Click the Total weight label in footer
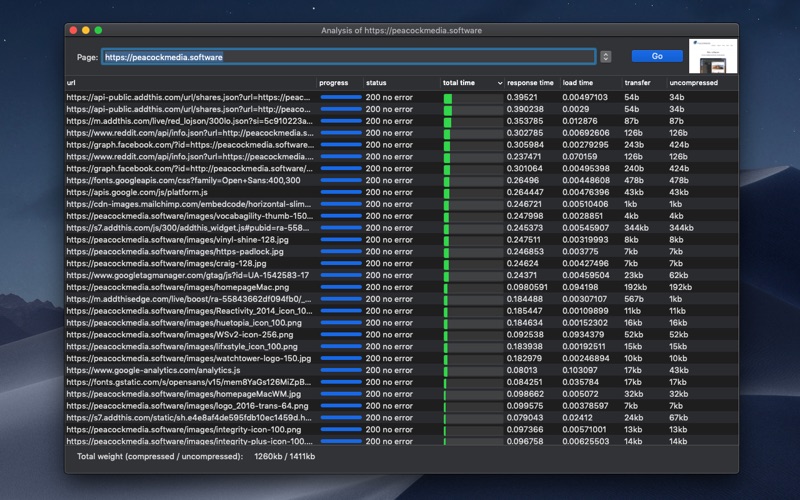Viewport: 800px width, 500px height. 160,456
